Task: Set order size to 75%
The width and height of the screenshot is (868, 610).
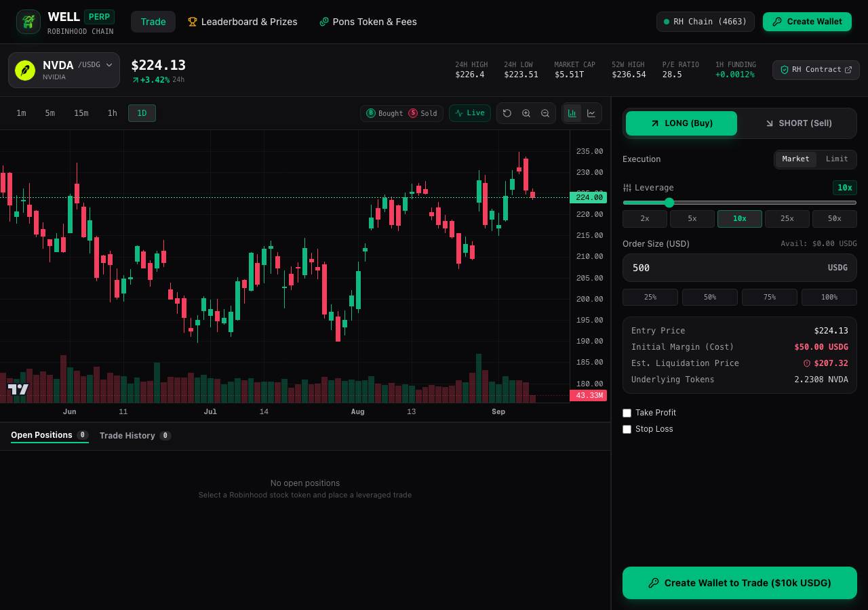Action: [x=770, y=297]
